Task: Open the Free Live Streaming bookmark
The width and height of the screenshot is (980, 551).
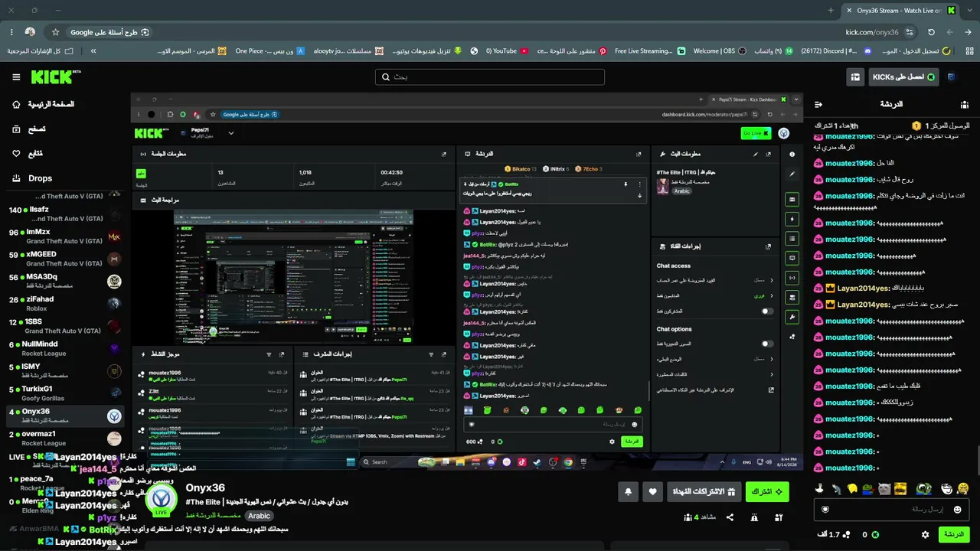Action: (650, 51)
